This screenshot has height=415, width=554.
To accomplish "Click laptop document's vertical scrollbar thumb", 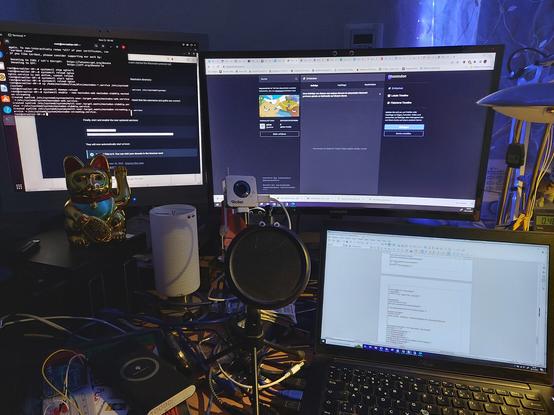I will coord(539,312).
